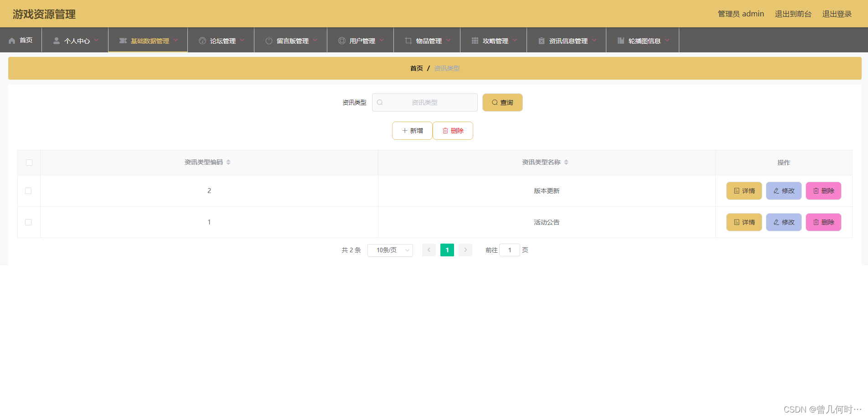Viewport: 868px width, 418px height.
Task: Open 用户管理 menu item
Action: pyautogui.click(x=361, y=40)
